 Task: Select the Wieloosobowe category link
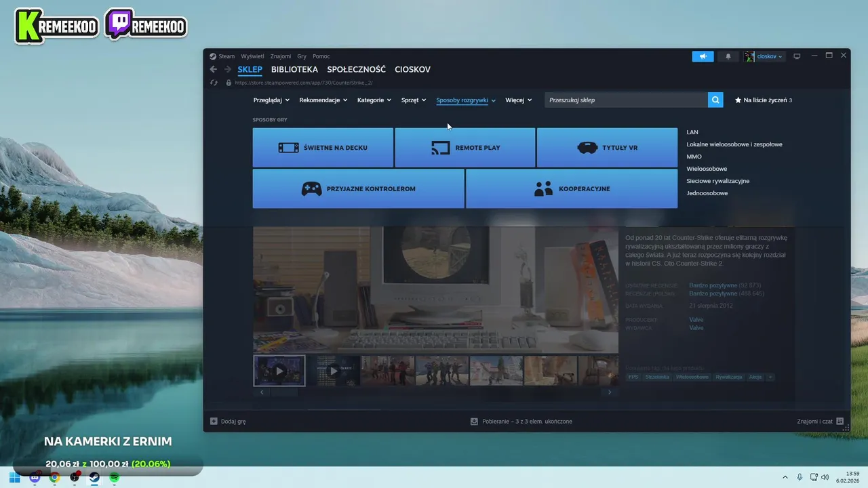pos(707,169)
